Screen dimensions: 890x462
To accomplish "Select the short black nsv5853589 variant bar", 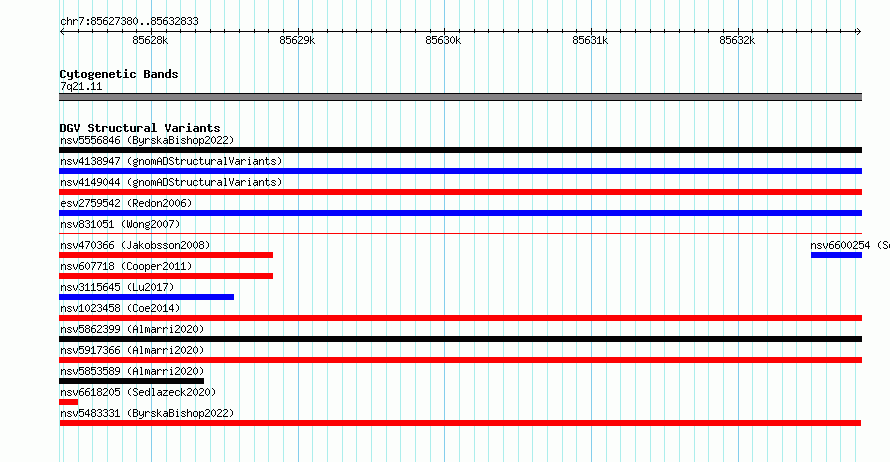I will pos(131,381).
